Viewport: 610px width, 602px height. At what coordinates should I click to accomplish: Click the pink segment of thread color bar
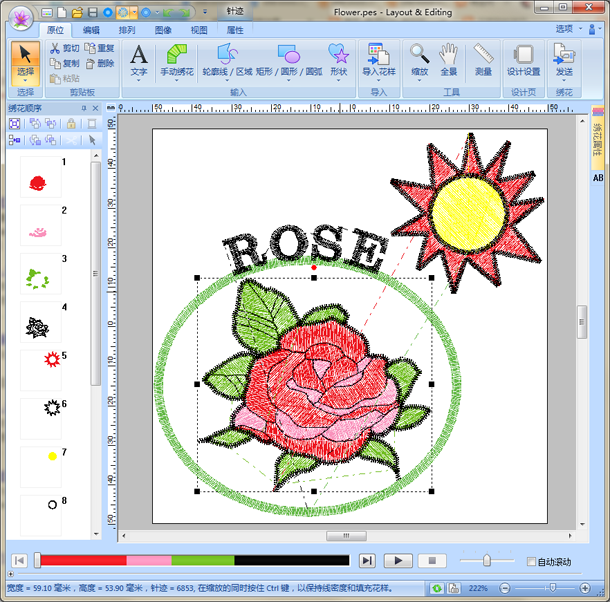click(x=149, y=560)
